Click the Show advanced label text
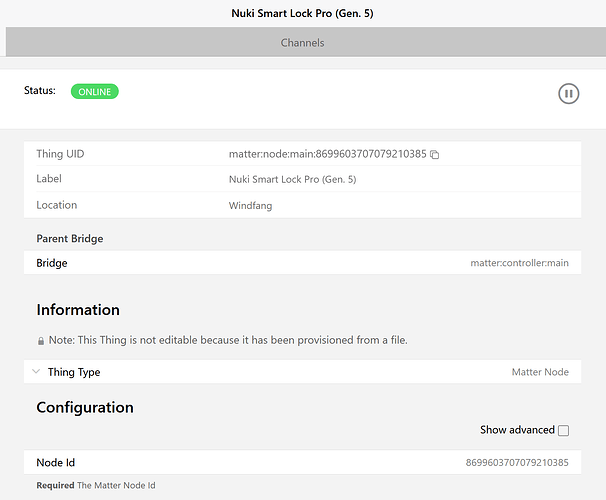606x500 pixels. tap(517, 430)
